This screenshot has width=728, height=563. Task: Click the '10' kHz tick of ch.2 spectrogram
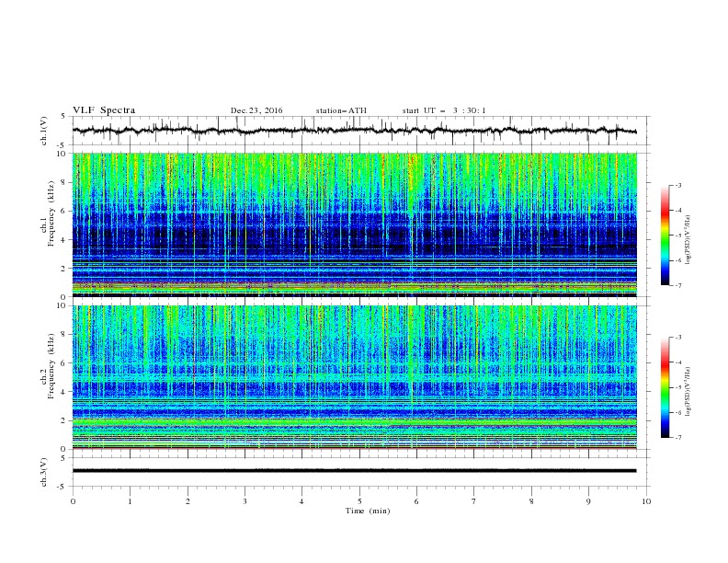click(x=63, y=305)
